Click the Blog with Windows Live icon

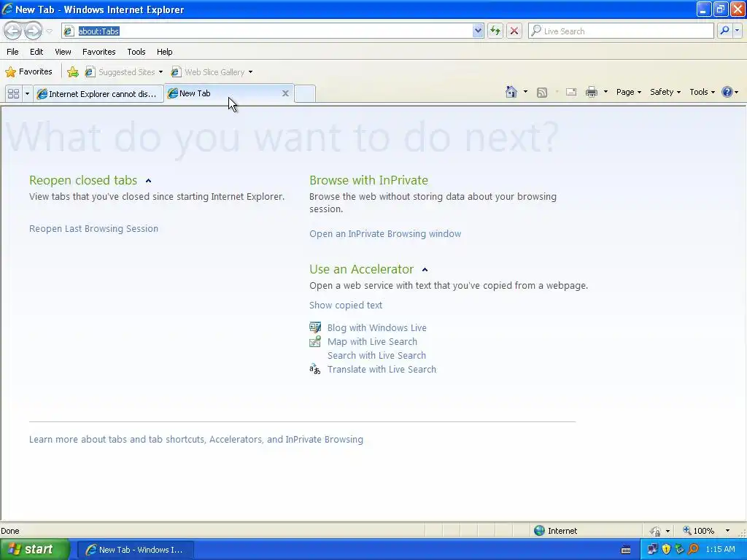tap(315, 327)
